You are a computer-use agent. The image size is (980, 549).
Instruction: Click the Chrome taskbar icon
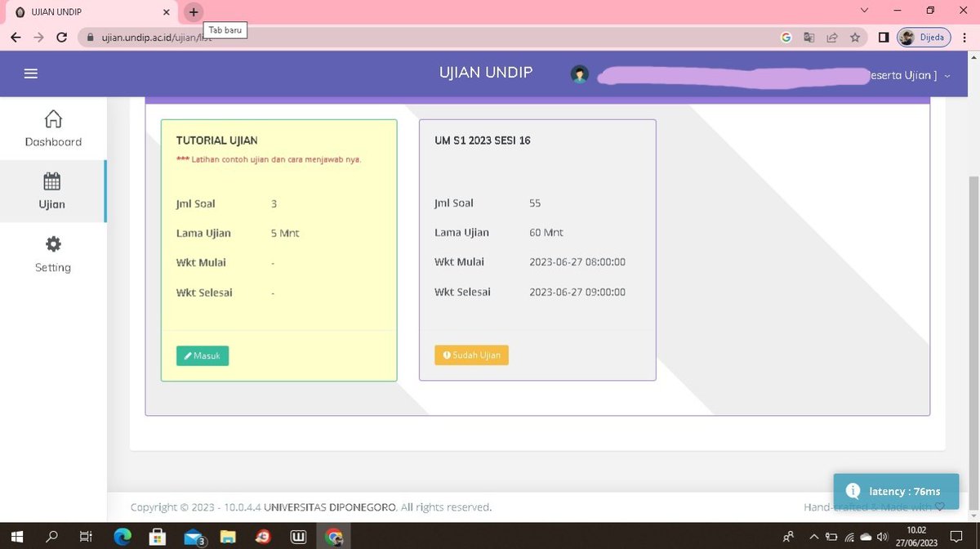(x=334, y=537)
